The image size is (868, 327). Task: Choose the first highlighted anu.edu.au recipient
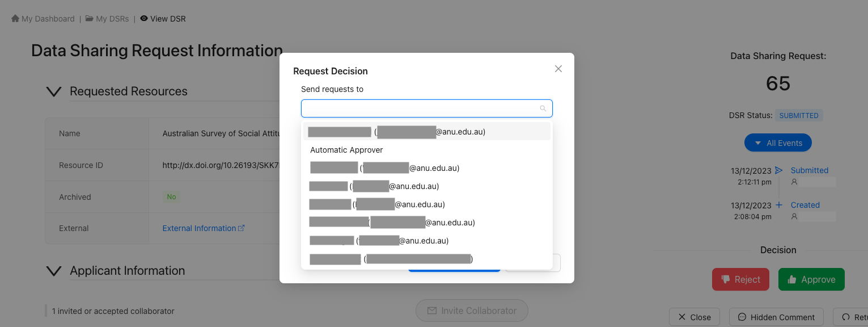click(426, 132)
